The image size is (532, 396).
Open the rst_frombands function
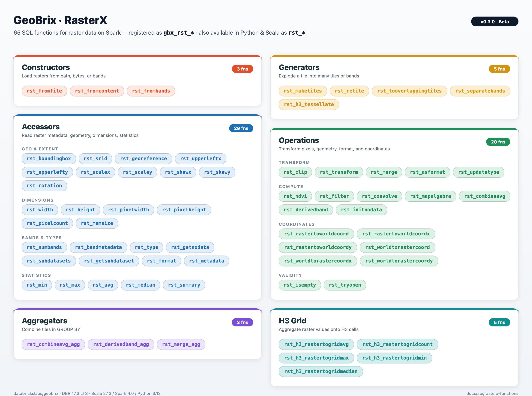click(151, 91)
